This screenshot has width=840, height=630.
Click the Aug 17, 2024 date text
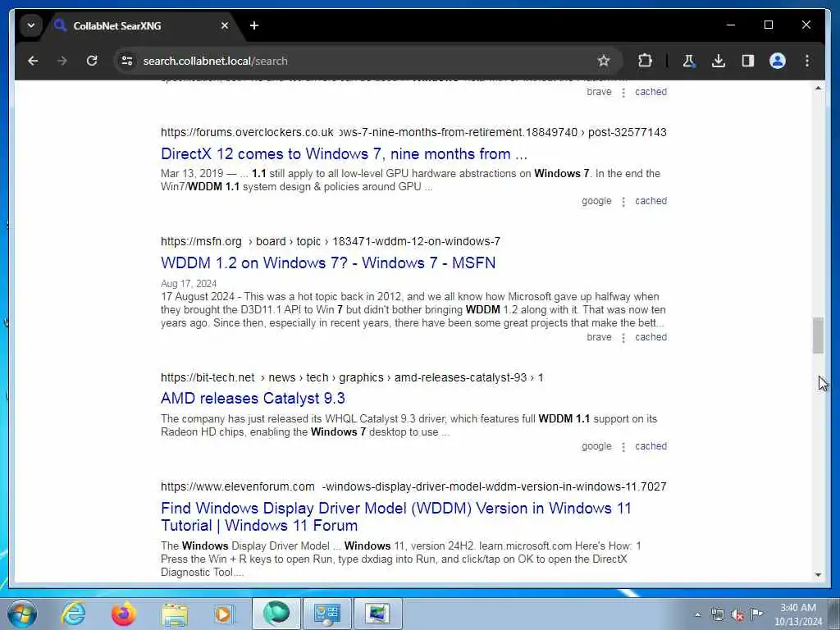click(x=189, y=283)
